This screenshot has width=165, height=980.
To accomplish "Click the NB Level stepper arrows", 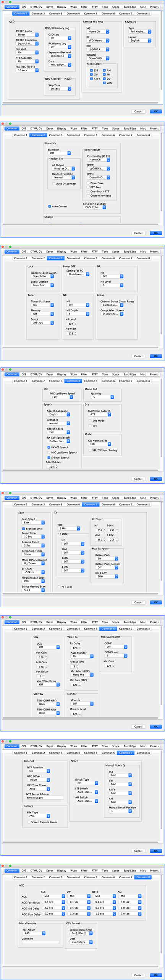I will tap(76, 324).
